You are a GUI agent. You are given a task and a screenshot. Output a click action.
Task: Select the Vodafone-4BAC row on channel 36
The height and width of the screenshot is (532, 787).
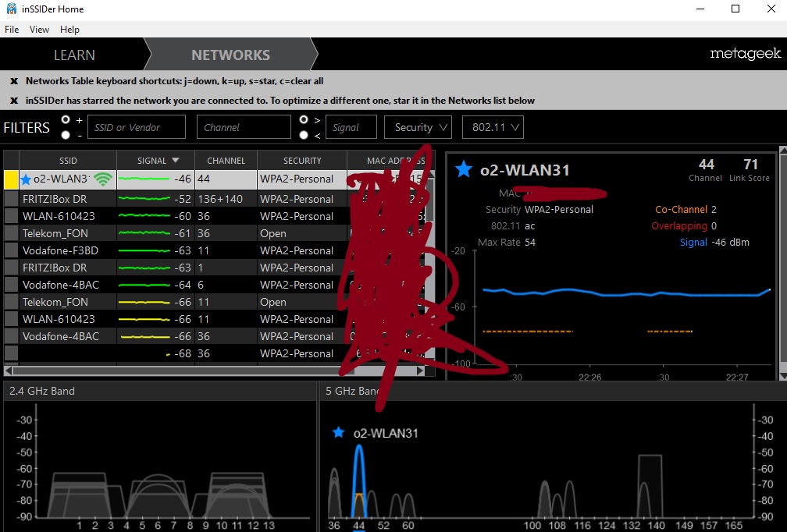tap(214, 336)
